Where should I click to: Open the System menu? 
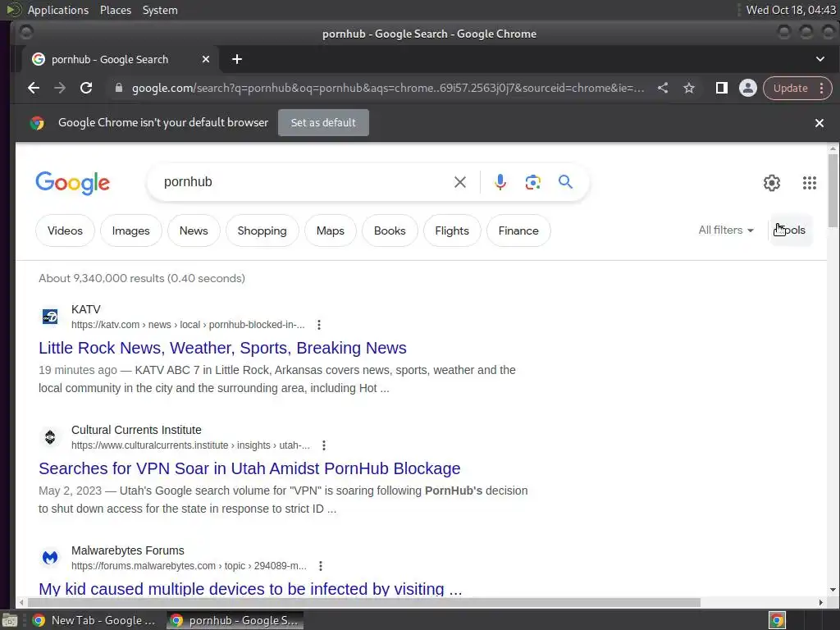(x=160, y=10)
